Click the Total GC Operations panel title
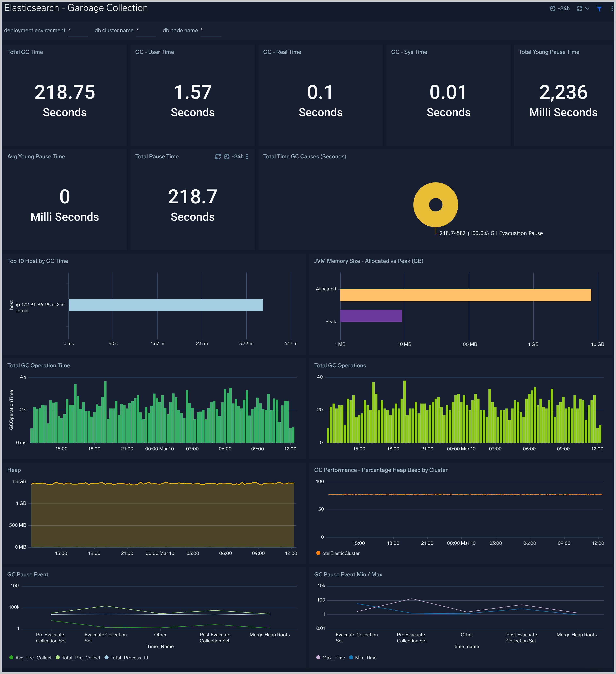Image resolution: width=616 pixels, height=674 pixels. coord(340,366)
